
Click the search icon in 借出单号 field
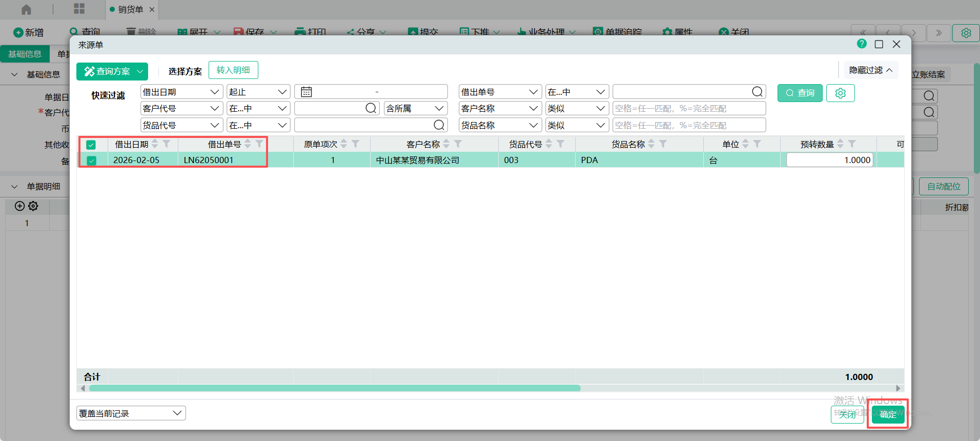[757, 92]
